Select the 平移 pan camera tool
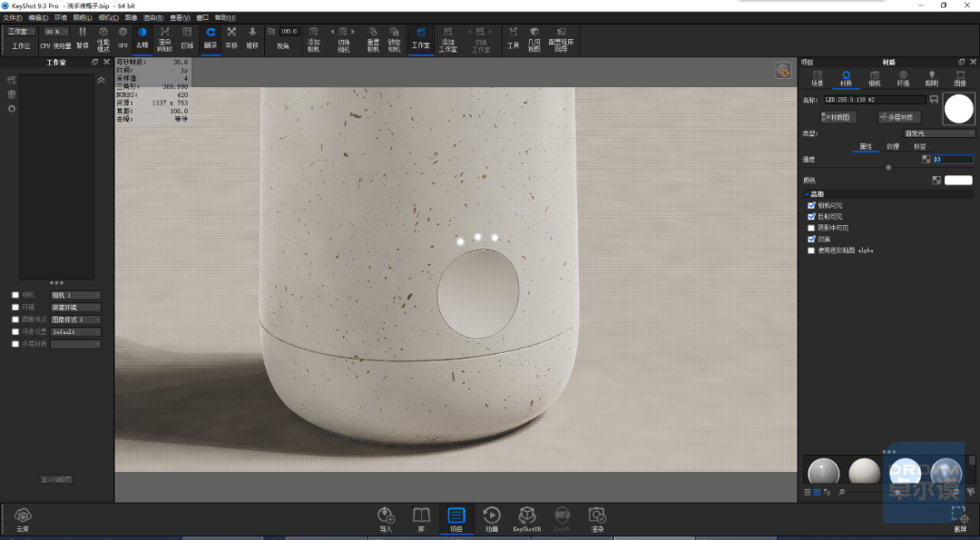Viewport: 980px width, 540px height. tap(231, 37)
